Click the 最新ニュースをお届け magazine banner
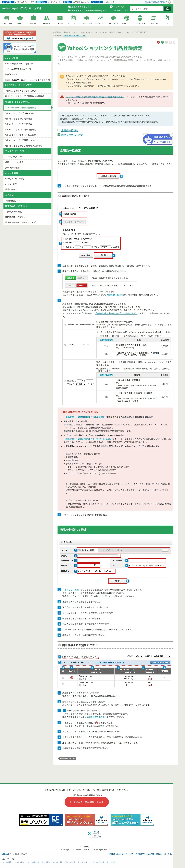The width and height of the screenshot is (185, 868). coord(132,820)
